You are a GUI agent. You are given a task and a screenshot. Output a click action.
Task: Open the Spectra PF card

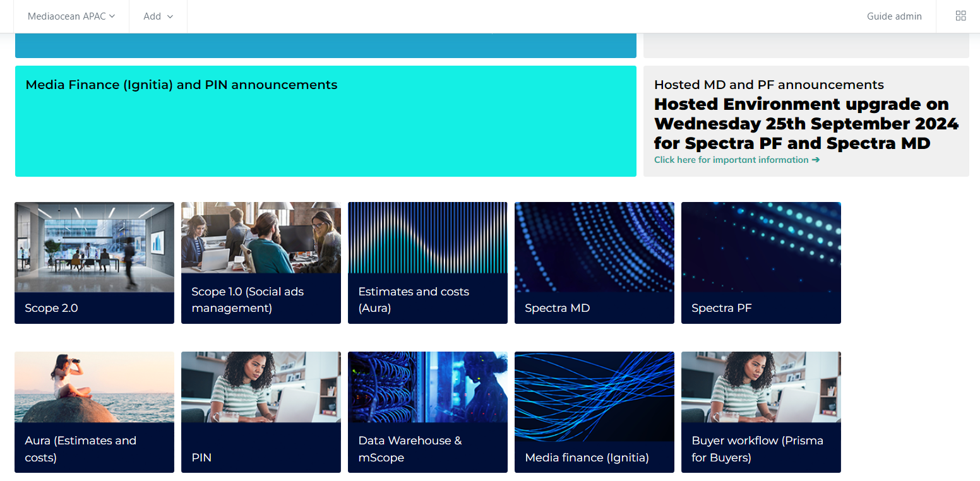pos(761,263)
